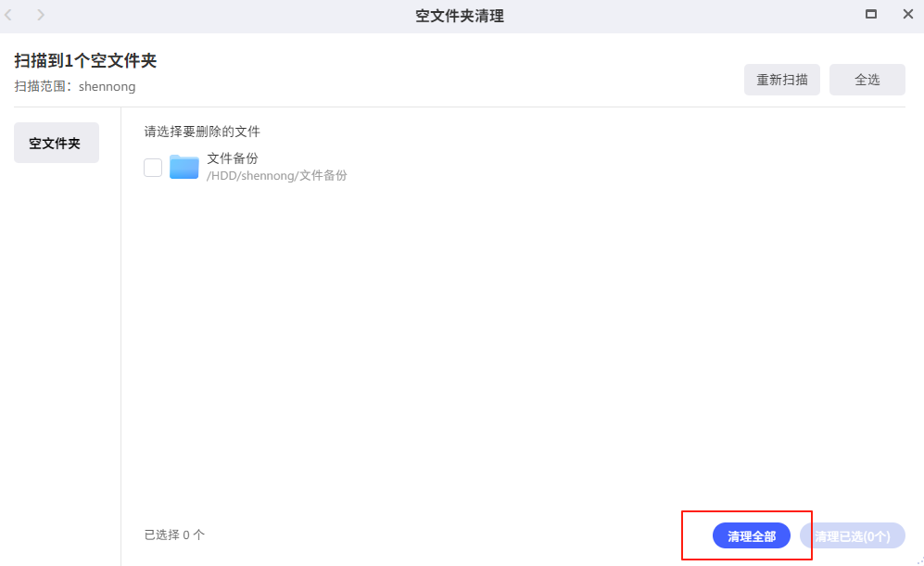This screenshot has width=924, height=566.
Task: Tick the checkbox to select the empty folder
Action: [152, 167]
